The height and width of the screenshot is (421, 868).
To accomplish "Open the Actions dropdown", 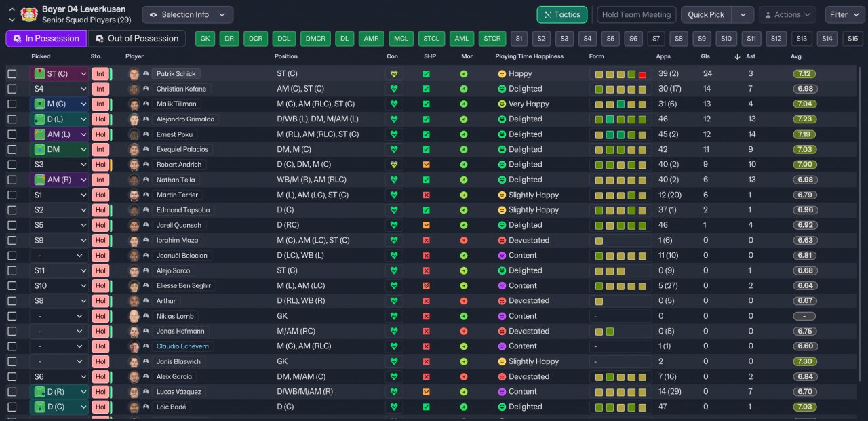I will (x=787, y=15).
